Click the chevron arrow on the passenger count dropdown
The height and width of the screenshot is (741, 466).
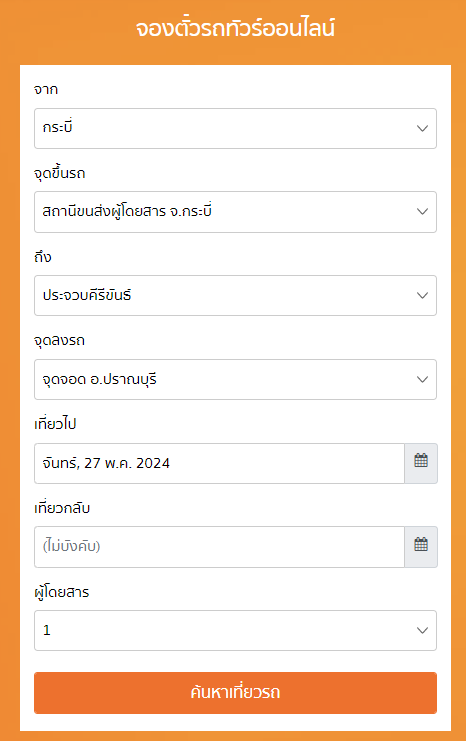click(423, 630)
